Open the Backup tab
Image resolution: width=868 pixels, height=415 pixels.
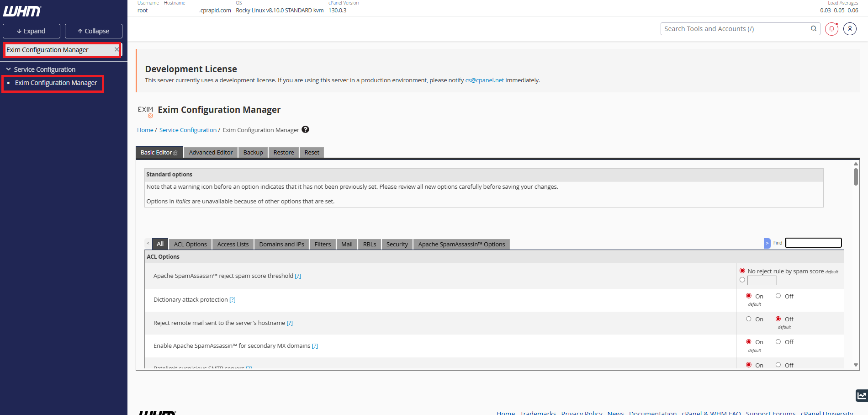pos(253,152)
